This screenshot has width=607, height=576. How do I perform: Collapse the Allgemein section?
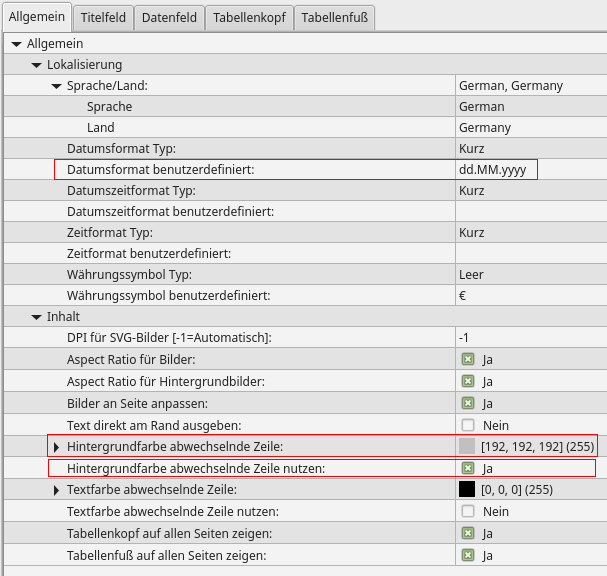[x=16, y=44]
